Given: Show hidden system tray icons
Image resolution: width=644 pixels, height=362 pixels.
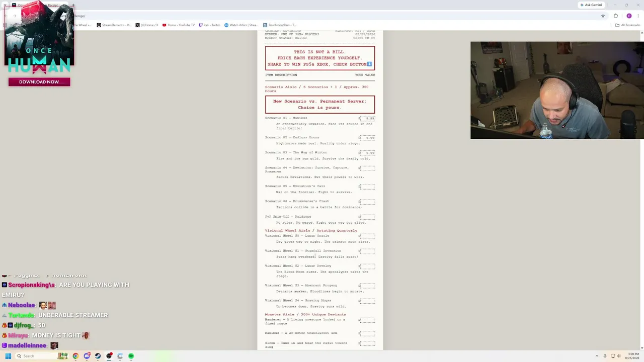Looking at the screenshot, I should 597,356.
